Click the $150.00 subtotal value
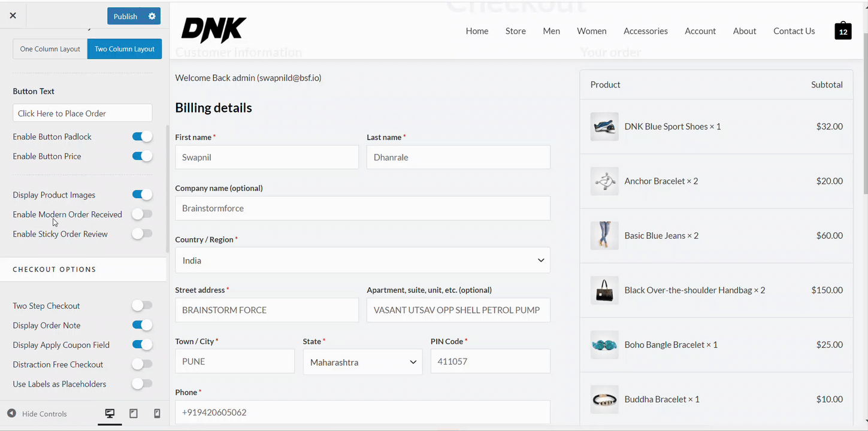This screenshot has height=431, width=868. (827, 290)
